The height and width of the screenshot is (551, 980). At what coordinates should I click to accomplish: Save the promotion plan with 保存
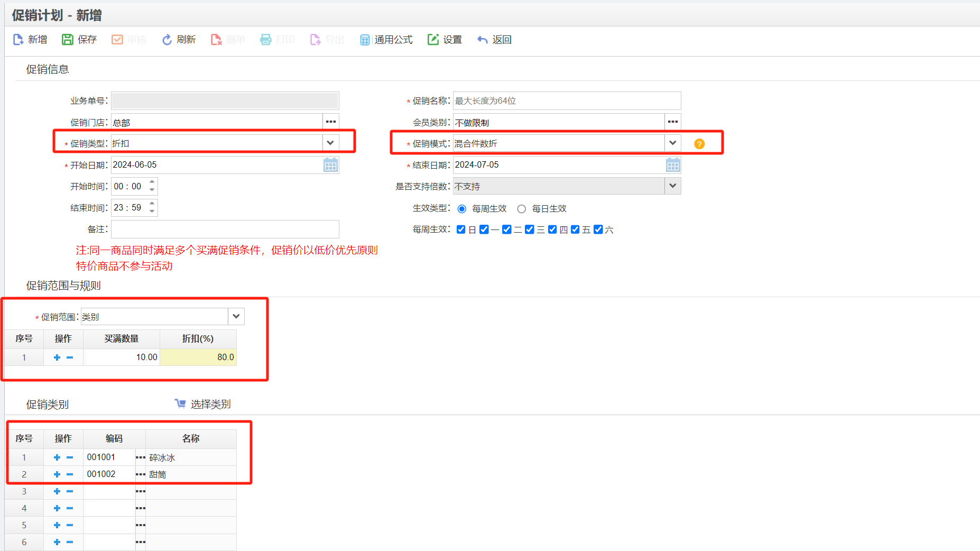79,40
